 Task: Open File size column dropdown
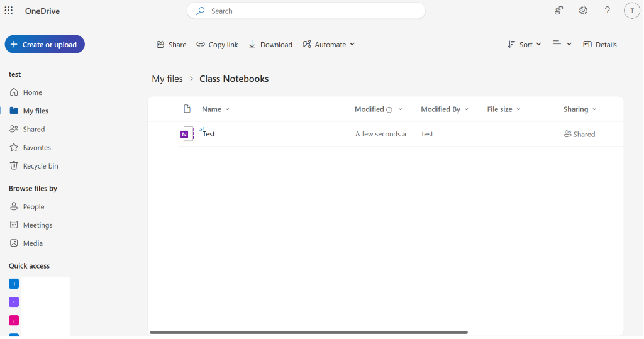tap(504, 109)
